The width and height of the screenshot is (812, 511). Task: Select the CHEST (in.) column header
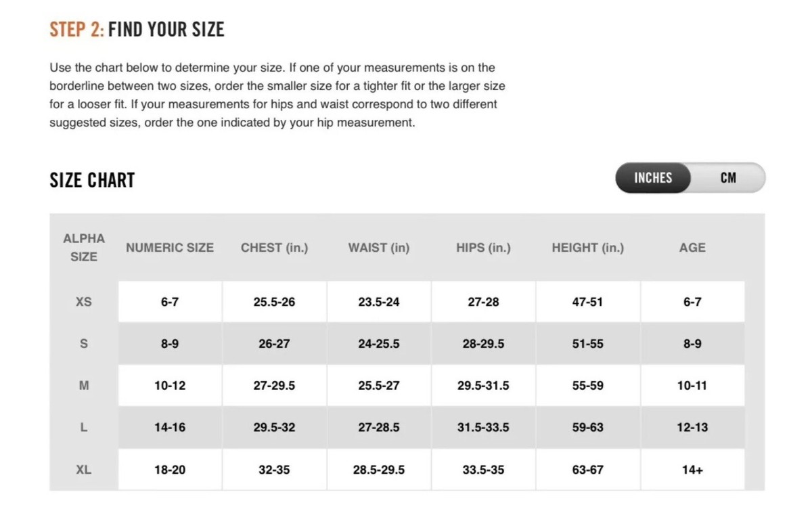pos(274,248)
